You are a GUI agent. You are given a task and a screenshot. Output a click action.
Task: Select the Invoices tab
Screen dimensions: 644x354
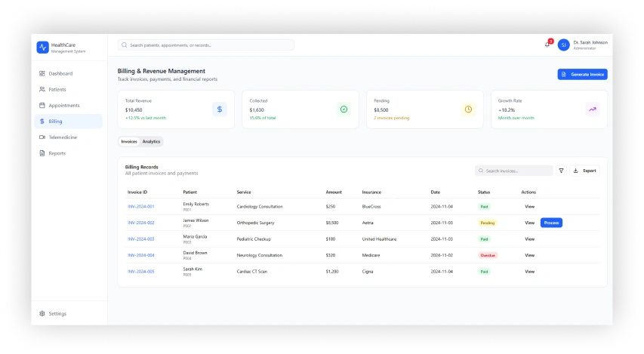129,141
